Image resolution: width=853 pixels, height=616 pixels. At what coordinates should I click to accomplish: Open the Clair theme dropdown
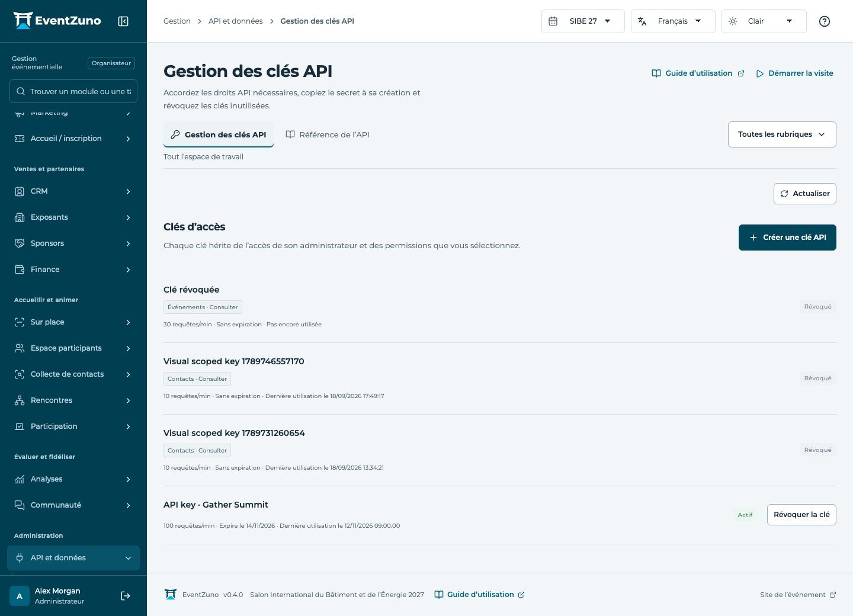pos(764,21)
